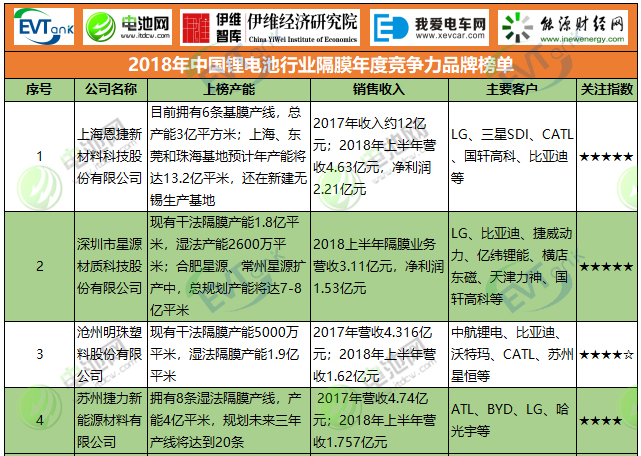This screenshot has height=456, width=641.
Task: Select the 关注指数 column header
Action: pyautogui.click(x=606, y=89)
